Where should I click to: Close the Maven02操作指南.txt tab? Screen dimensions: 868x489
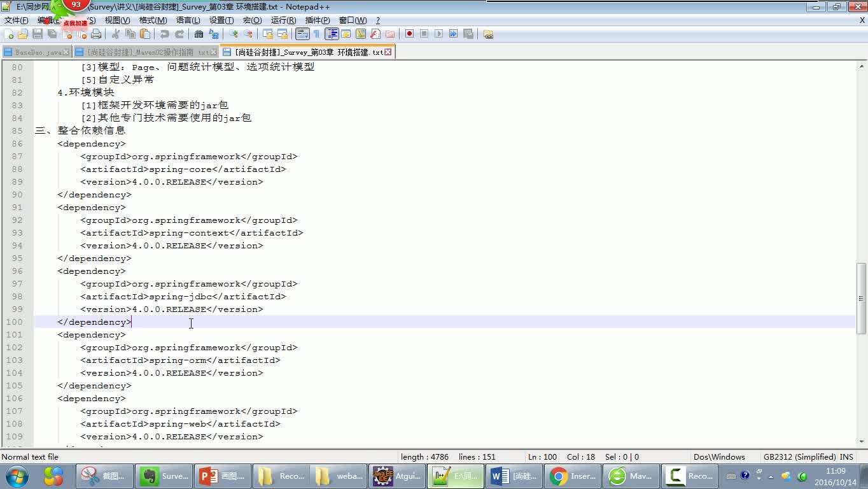coord(214,52)
